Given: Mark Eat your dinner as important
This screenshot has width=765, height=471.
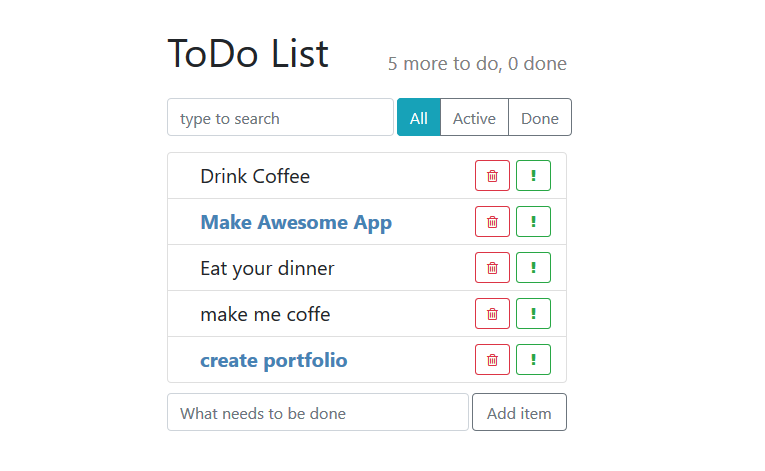Looking at the screenshot, I should pos(533,267).
